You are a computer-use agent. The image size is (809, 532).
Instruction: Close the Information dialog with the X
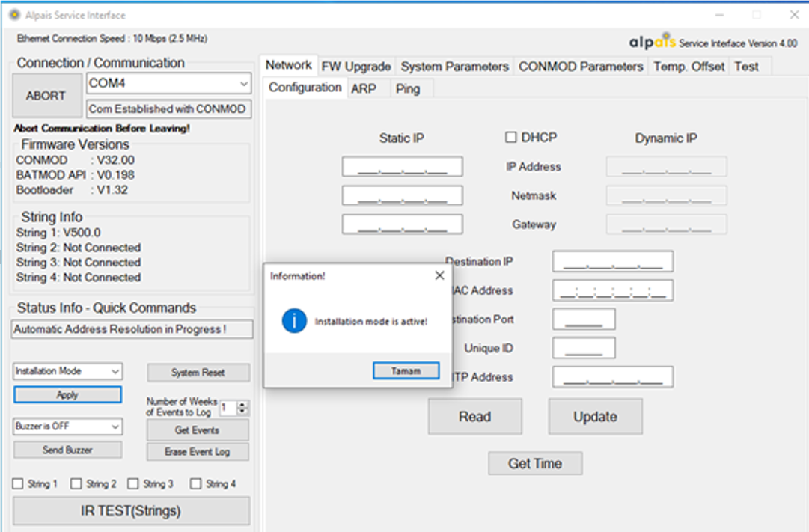439,275
